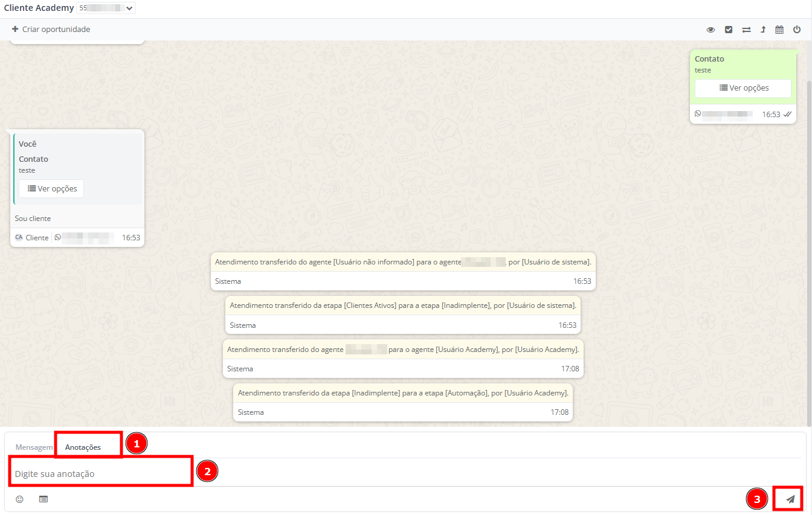Click the upward arrow icon in toolbar

click(x=763, y=30)
